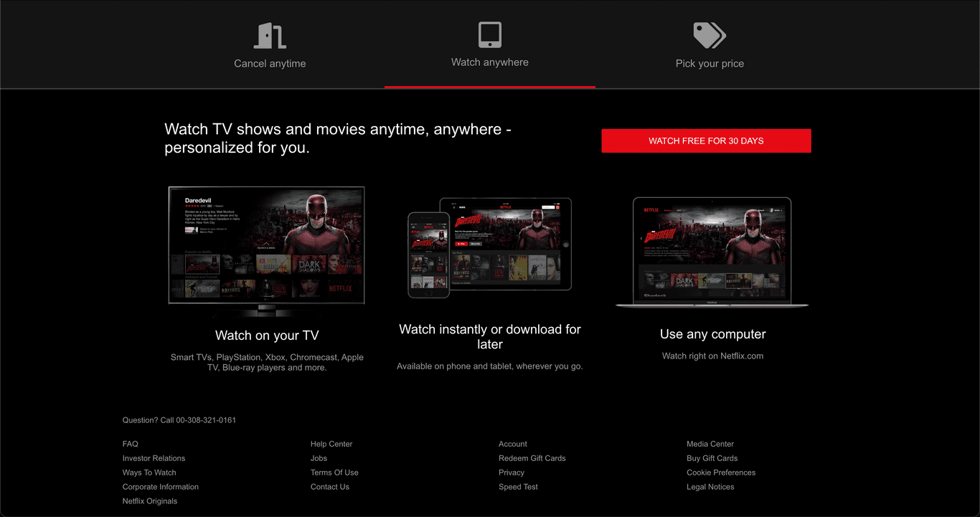Open the Media Center link
Image resolution: width=980 pixels, height=517 pixels.
click(x=710, y=444)
